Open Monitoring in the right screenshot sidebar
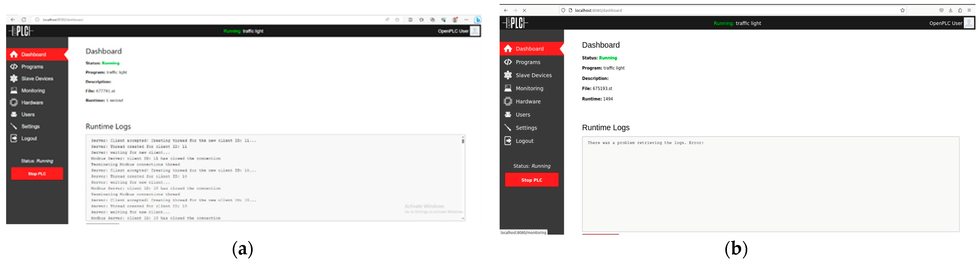 tap(529, 89)
